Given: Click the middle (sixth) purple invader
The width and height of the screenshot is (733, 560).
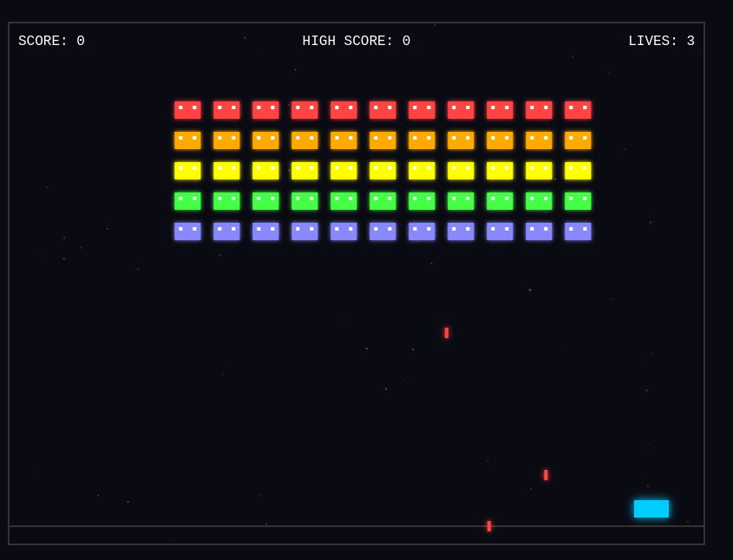Looking at the screenshot, I should [x=383, y=231].
